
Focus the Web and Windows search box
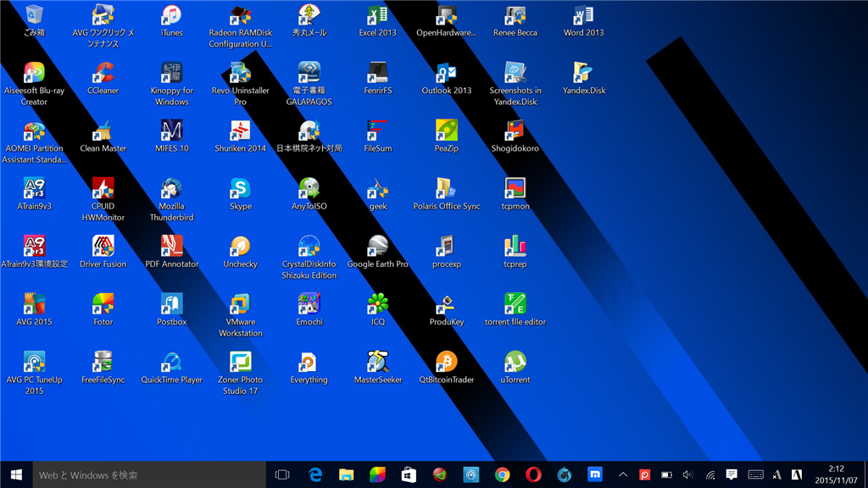pyautogui.click(x=149, y=474)
